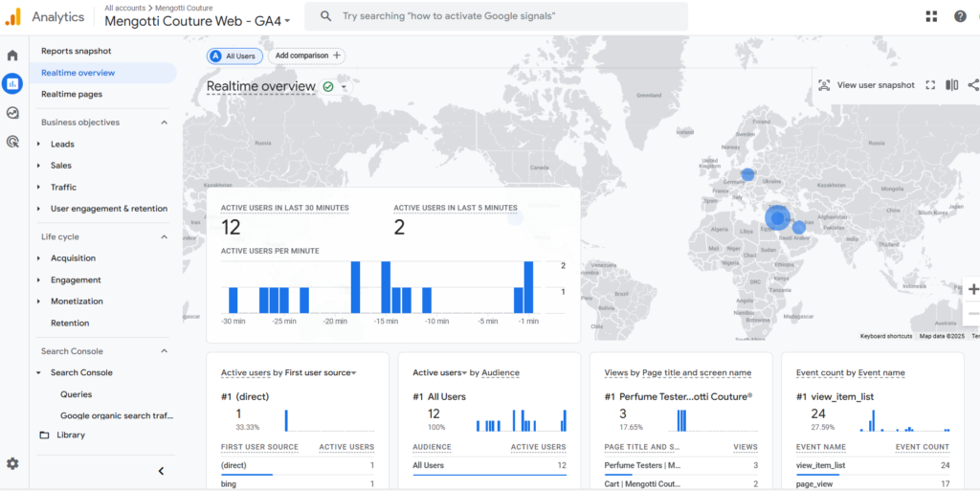Click the view_item_list table row
Viewport: 980px width, 491px height.
click(873, 465)
